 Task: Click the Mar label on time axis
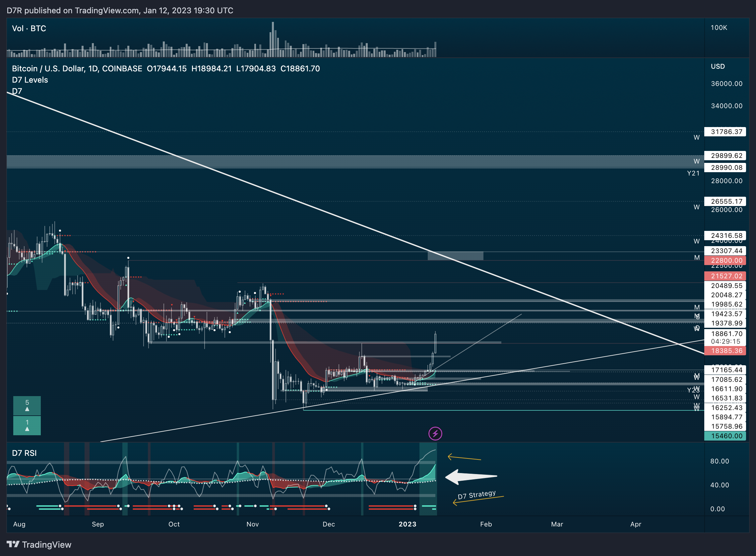tap(557, 524)
